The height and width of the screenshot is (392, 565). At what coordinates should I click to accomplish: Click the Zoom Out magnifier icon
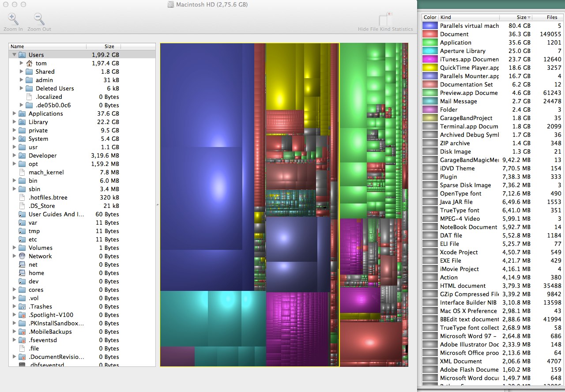click(39, 19)
